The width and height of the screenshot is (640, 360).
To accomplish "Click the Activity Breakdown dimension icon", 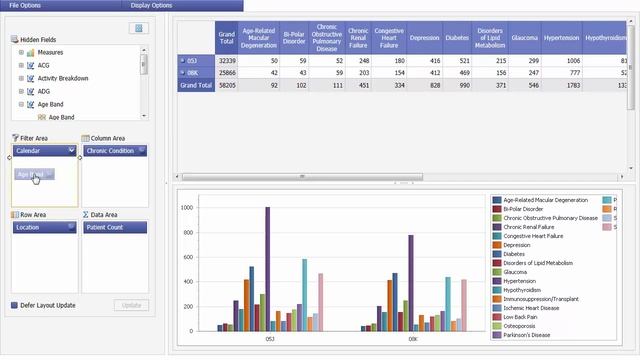I will point(31,78).
